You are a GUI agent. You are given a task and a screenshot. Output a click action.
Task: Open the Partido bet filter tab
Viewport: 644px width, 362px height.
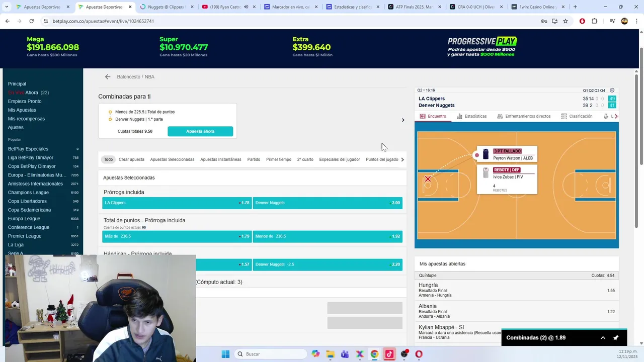254,159
